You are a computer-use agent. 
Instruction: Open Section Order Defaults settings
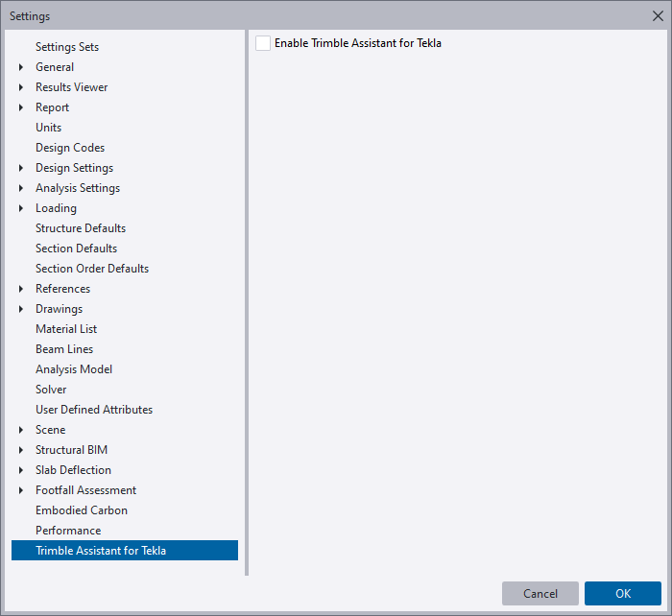click(92, 269)
